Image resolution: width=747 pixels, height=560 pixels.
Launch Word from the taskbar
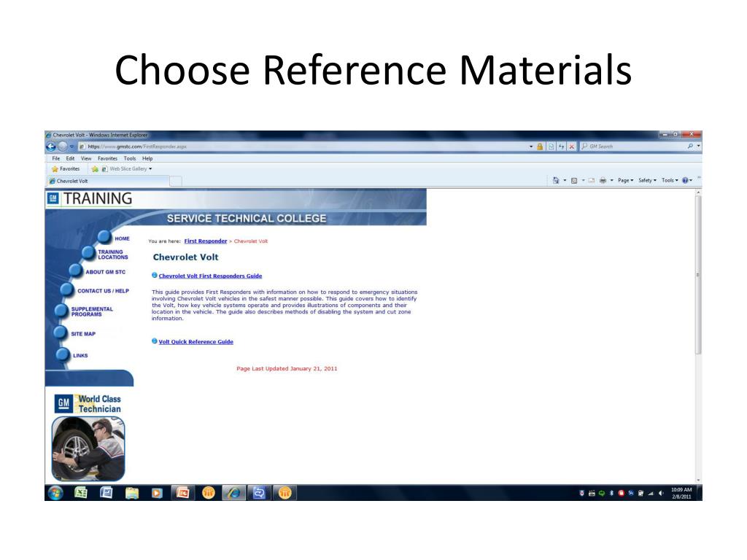107,493
